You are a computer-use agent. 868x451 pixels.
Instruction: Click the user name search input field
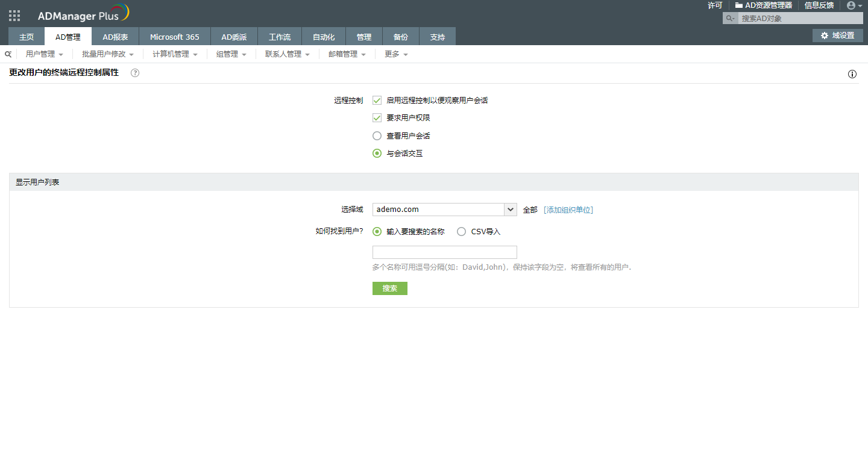pos(444,252)
